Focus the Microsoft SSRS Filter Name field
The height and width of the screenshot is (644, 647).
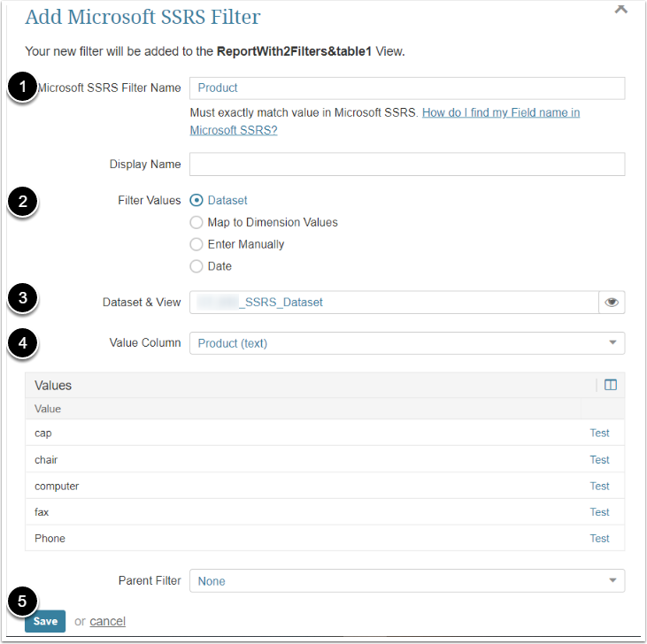click(x=407, y=88)
